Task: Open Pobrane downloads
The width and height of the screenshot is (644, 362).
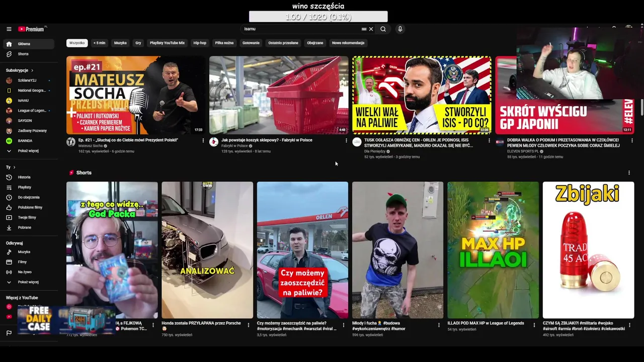Action: click(x=29, y=227)
